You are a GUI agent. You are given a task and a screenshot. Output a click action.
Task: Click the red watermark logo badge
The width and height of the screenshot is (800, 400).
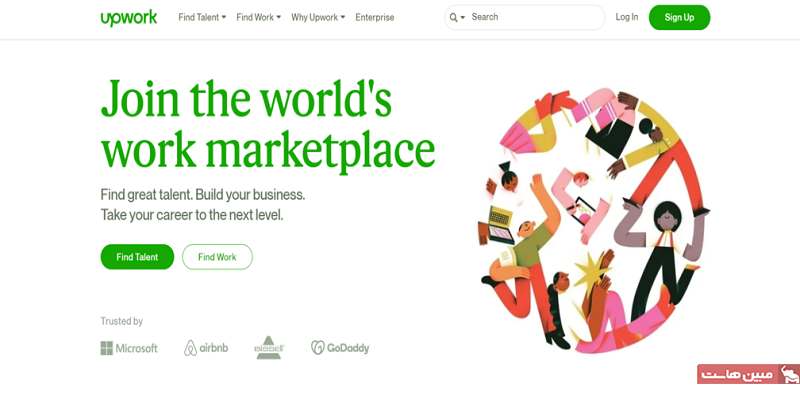click(x=748, y=374)
